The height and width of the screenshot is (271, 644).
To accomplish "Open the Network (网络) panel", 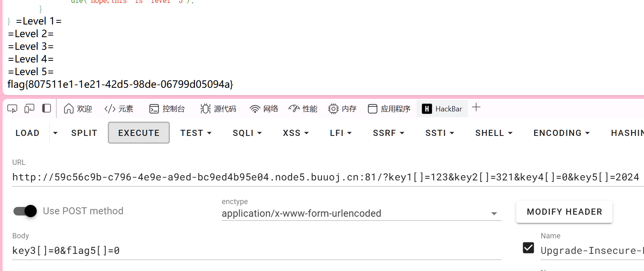I will click(x=264, y=109).
